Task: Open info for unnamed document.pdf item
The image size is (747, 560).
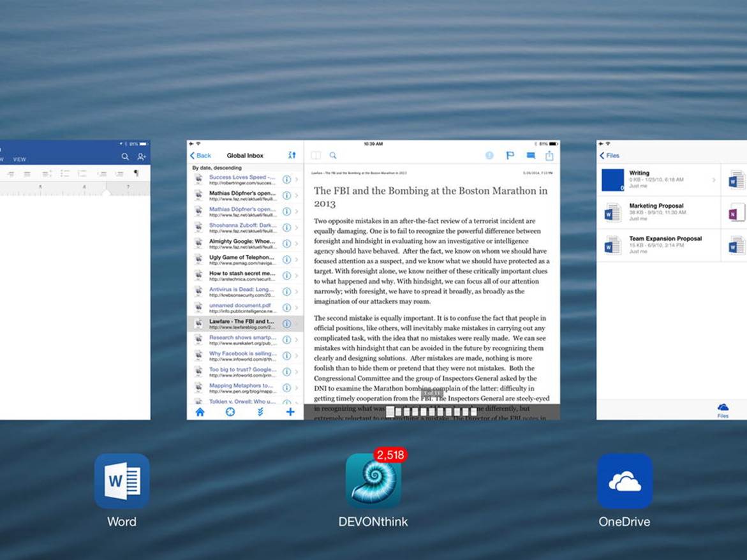Action: click(287, 307)
